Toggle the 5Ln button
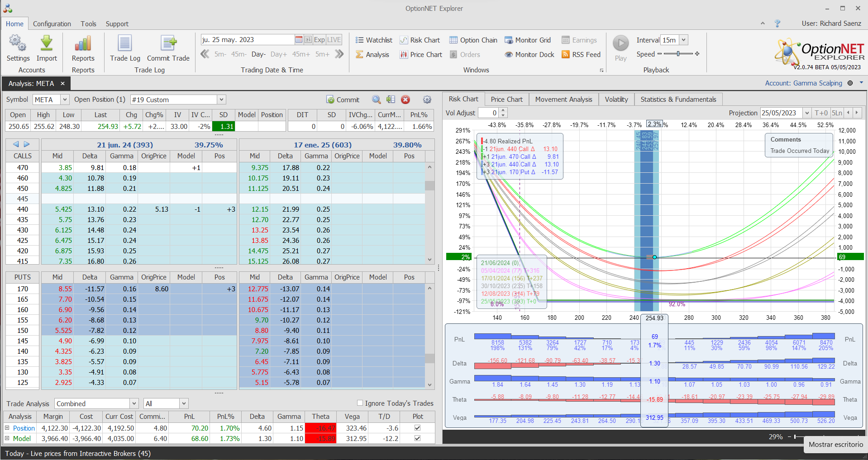This screenshot has width=868, height=460. click(x=837, y=113)
